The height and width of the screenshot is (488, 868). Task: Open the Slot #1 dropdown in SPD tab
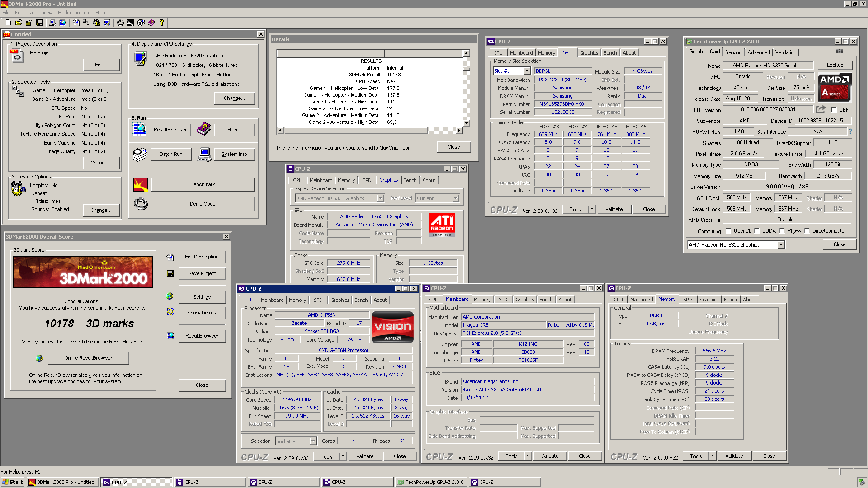(x=527, y=71)
